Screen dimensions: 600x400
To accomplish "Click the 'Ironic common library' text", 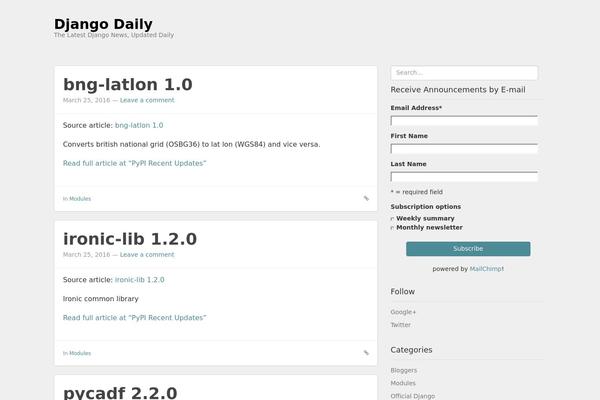I will point(101,299).
